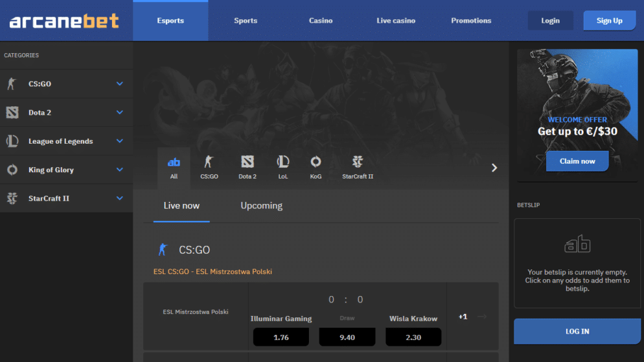
Task: Open the Casino tab
Action: [x=321, y=21]
